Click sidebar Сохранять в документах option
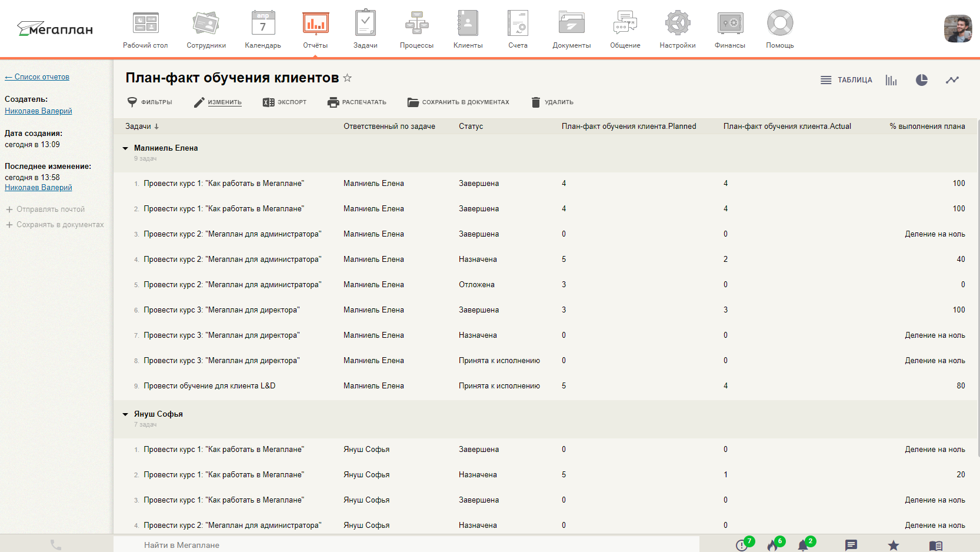Screen dimensions: 980x552 (x=55, y=225)
